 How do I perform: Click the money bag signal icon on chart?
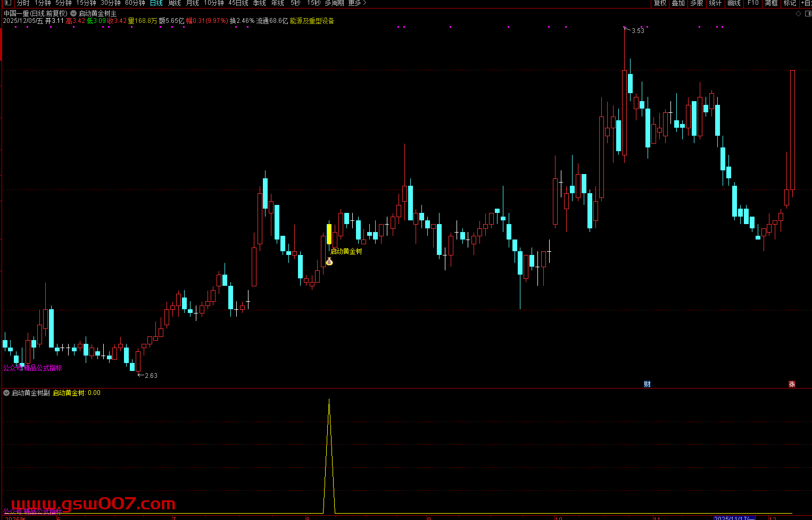(329, 261)
